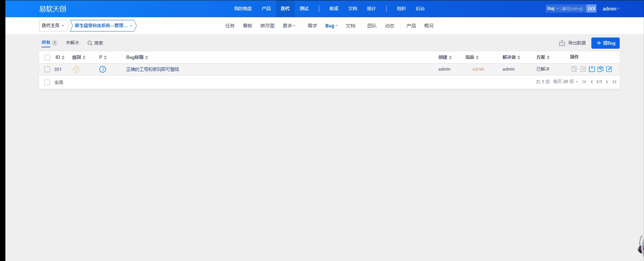Screen dimensions: 644x261
Task: Sort by P priority column
Action: pyautogui.click(x=105, y=57)
